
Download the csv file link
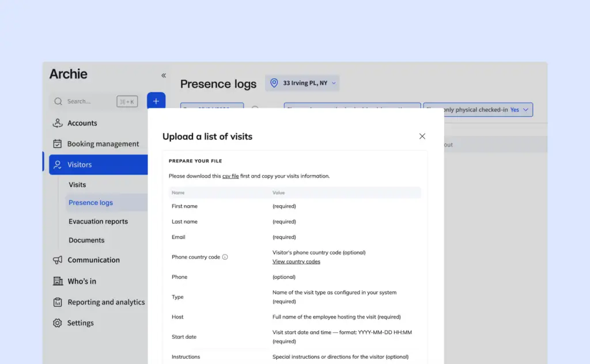pyautogui.click(x=230, y=176)
